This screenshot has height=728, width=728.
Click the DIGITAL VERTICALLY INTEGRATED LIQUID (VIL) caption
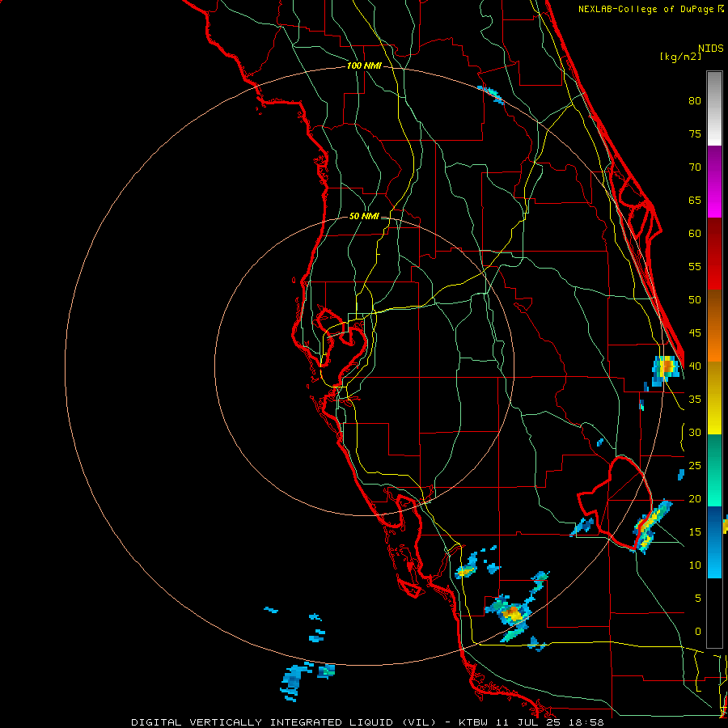pyautogui.click(x=283, y=722)
